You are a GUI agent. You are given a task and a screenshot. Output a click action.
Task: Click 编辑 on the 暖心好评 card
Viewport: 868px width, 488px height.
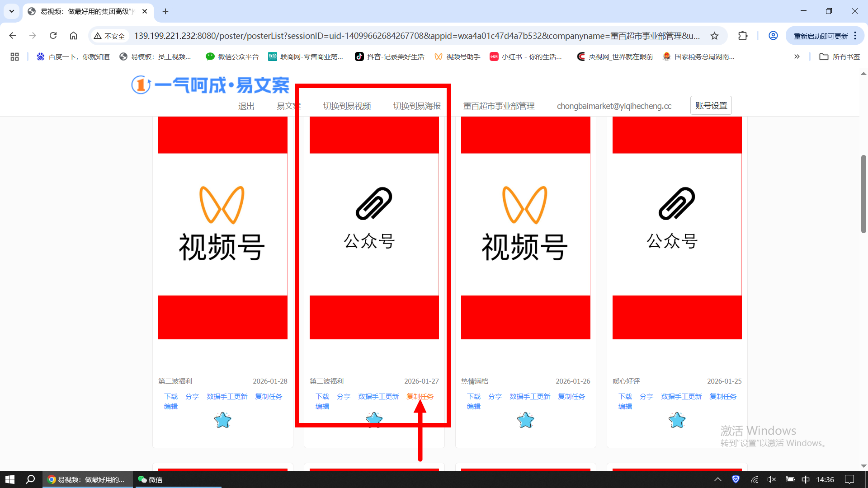click(x=625, y=406)
